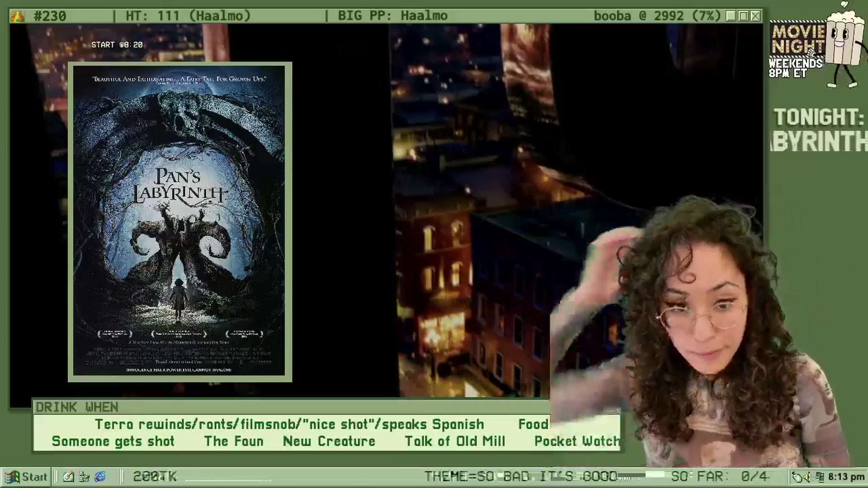Click the 8:13 pm system clock
Screen dimensions: 868x488
846,477
